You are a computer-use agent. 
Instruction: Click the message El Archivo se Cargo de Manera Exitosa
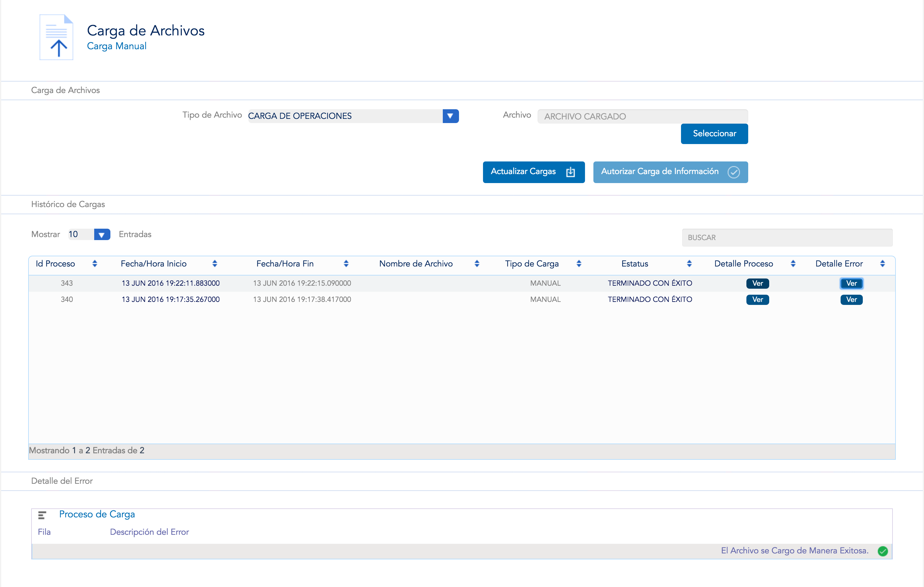[x=795, y=551]
